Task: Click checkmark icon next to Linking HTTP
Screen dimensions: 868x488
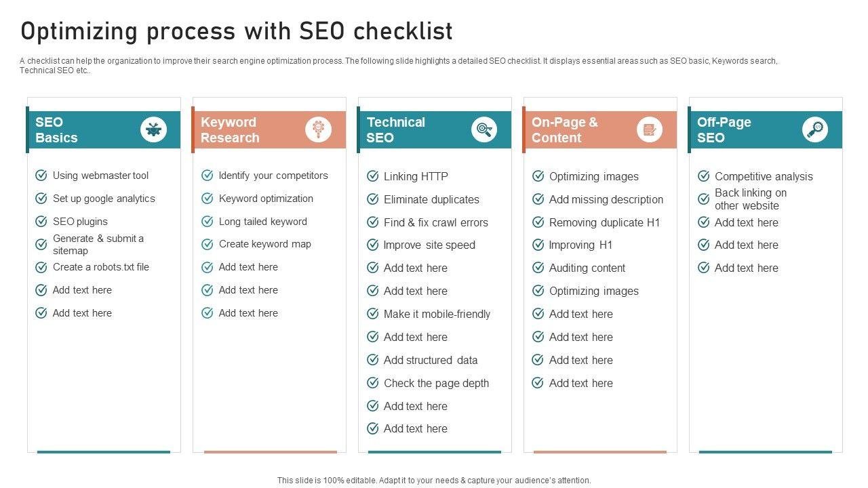Action: pos(372,176)
